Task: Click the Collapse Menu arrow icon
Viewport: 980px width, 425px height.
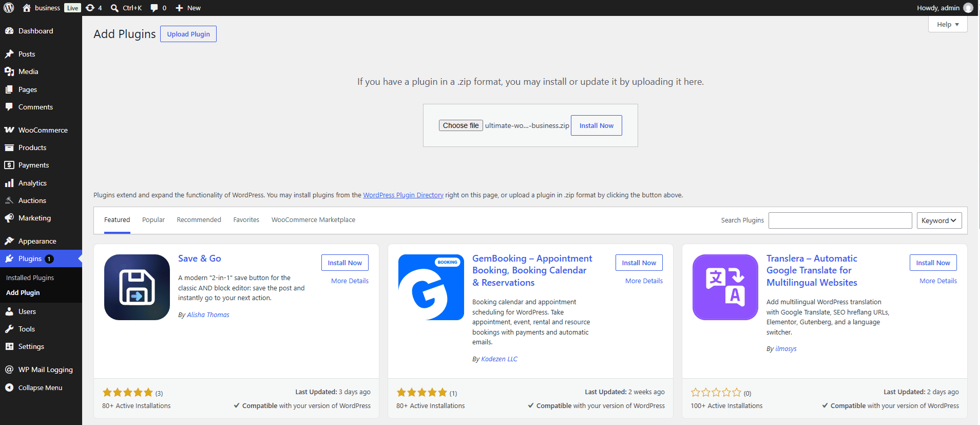Action: [x=9, y=387]
